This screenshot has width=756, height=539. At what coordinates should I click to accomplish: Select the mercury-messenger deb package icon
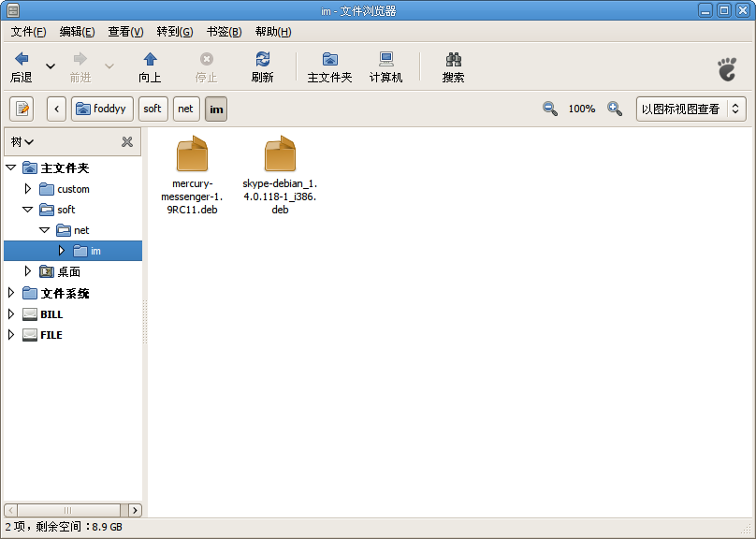click(192, 153)
